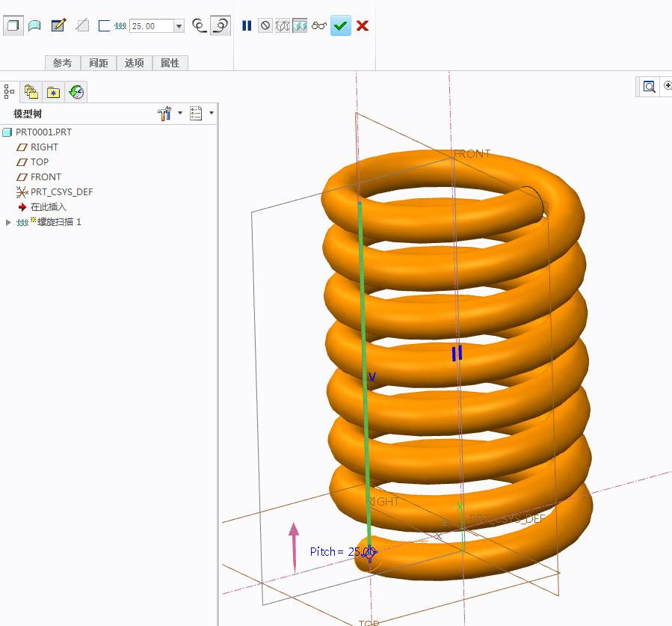This screenshot has height=626, width=672.
Task: Expand the tree show dropdown arrow
Action: click(x=212, y=113)
